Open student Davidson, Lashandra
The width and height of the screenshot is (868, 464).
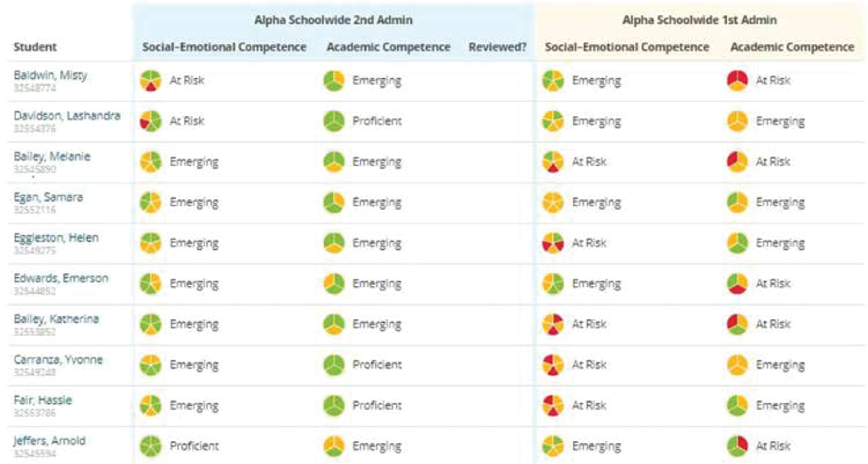click(67, 116)
